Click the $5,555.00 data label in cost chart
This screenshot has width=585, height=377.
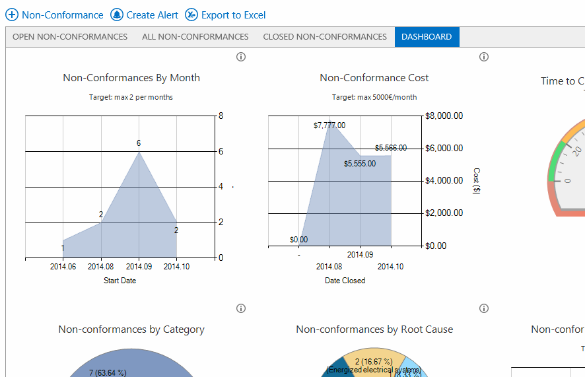pyautogui.click(x=360, y=163)
